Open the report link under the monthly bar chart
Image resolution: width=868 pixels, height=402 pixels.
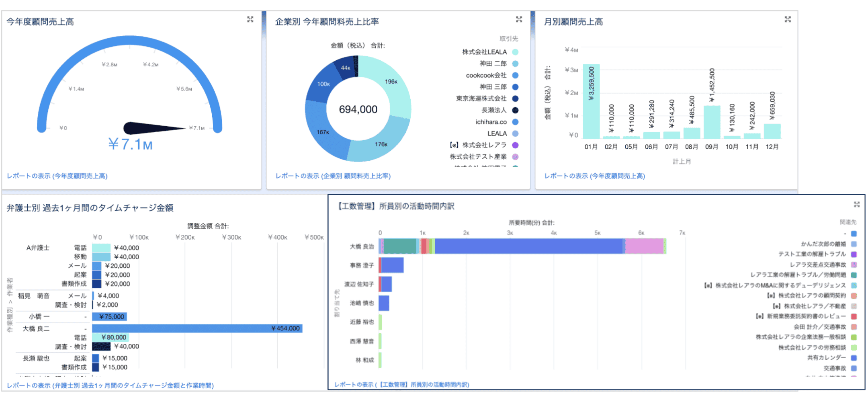pyautogui.click(x=594, y=176)
